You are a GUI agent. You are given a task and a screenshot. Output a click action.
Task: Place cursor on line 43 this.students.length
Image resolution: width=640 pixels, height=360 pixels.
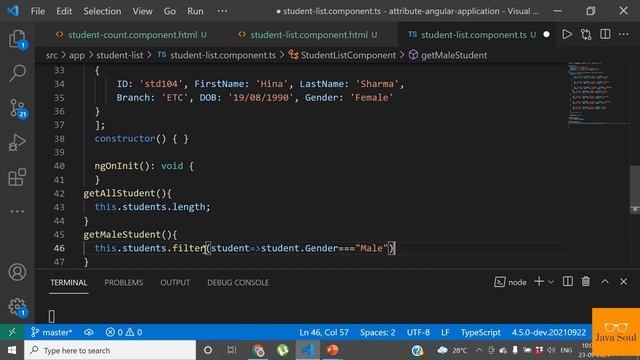click(x=152, y=207)
